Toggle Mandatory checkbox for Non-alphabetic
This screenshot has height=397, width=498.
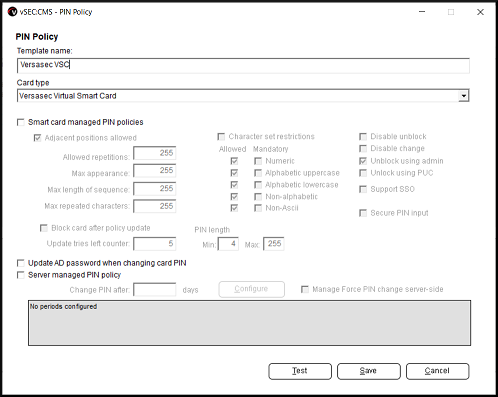click(258, 197)
